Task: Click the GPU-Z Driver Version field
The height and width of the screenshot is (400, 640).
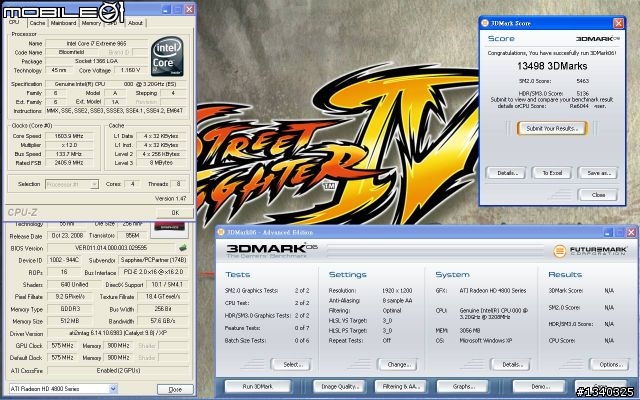Action: coord(120,333)
